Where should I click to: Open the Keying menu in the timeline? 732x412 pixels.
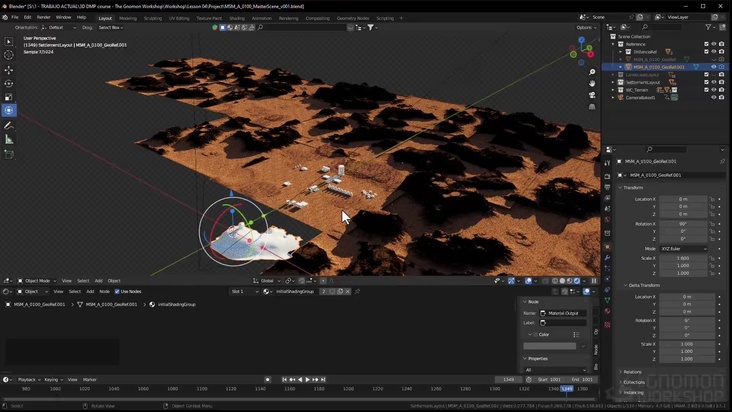(51, 380)
